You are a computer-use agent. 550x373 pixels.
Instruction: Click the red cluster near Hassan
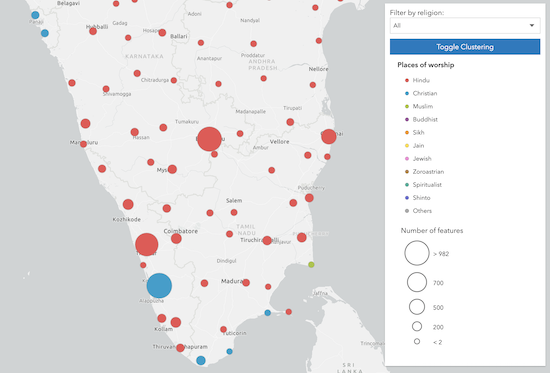(x=135, y=132)
